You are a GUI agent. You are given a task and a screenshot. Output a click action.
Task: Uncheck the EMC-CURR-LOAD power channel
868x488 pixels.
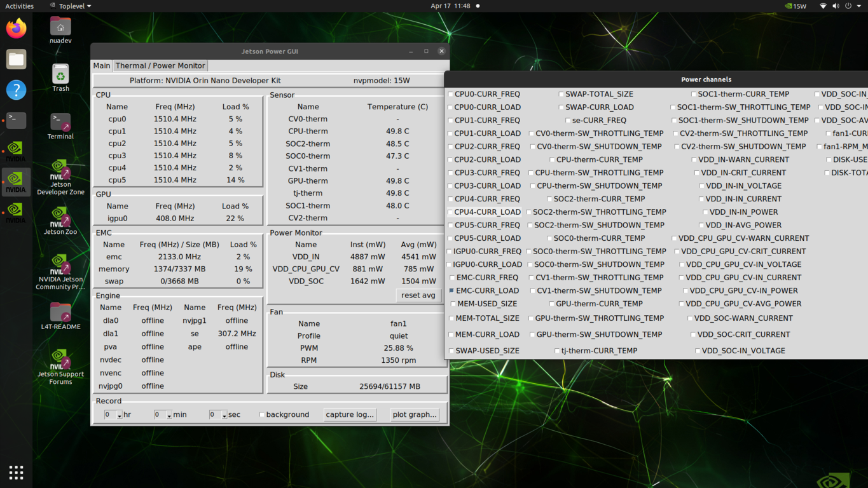point(451,290)
